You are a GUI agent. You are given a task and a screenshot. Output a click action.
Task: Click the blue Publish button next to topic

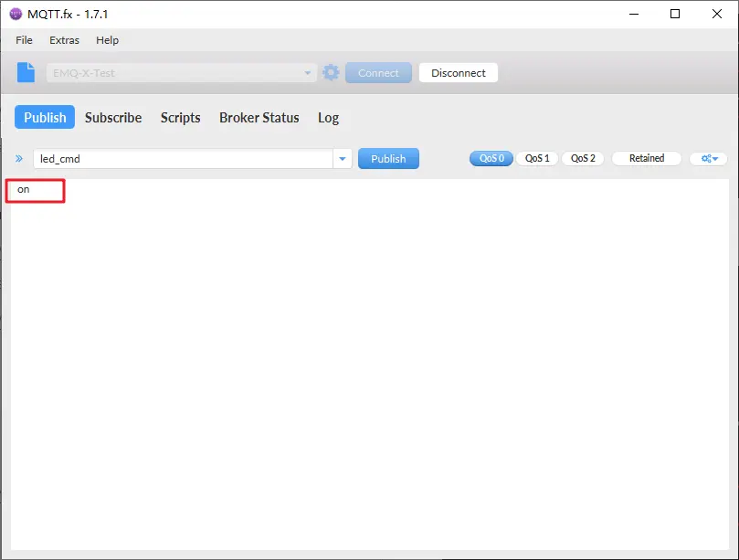388,158
